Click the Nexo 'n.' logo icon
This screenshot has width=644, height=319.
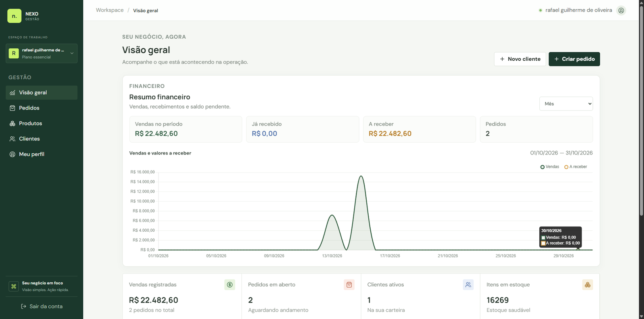(14, 16)
